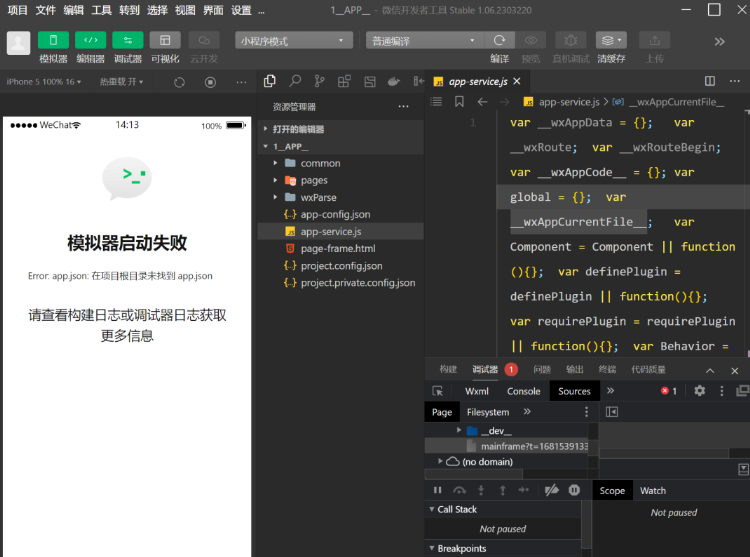Open the Explorer files icon

[270, 81]
